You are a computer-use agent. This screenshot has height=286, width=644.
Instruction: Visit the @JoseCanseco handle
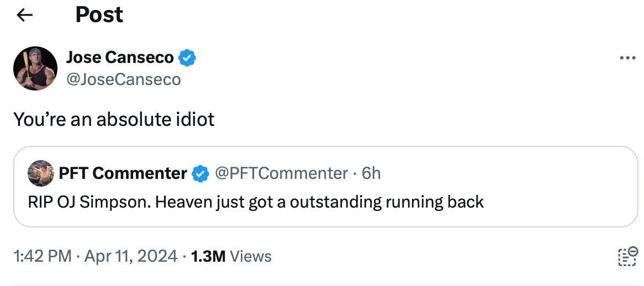[123, 80]
